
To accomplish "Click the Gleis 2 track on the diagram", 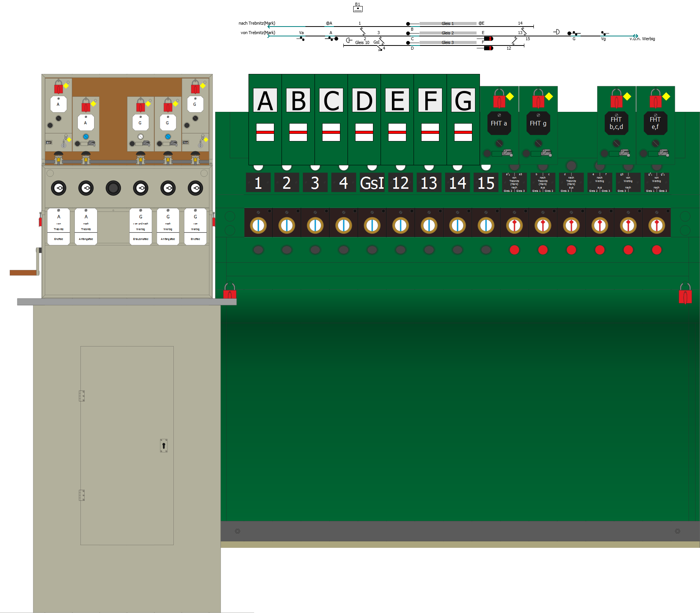I will (x=448, y=33).
